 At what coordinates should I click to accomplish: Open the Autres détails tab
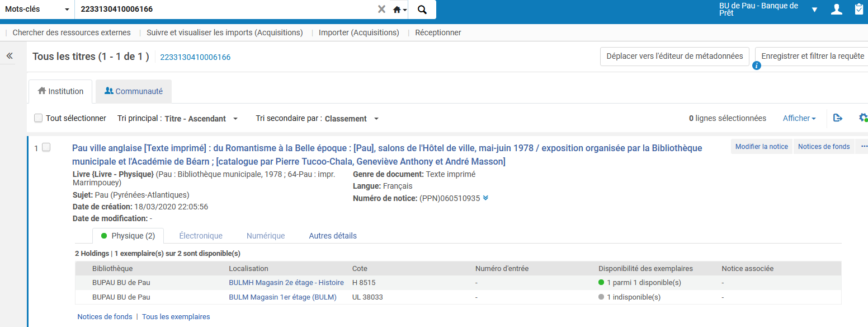[x=333, y=236]
